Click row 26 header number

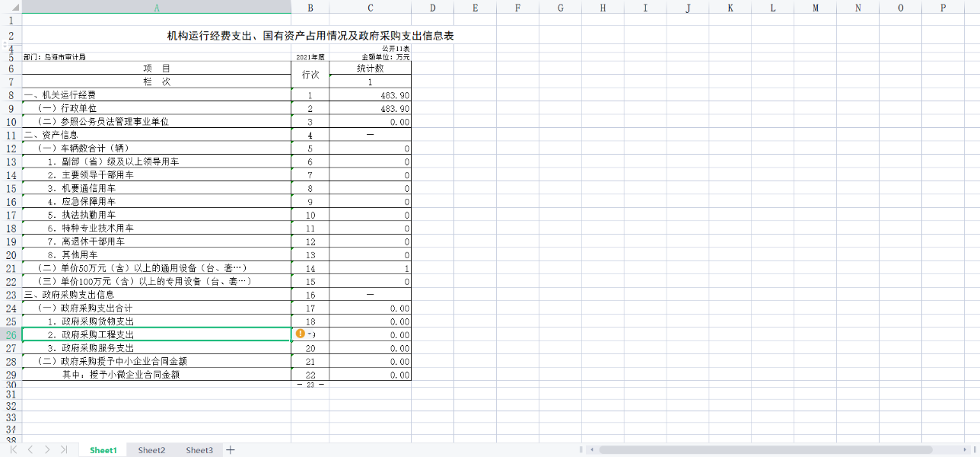click(x=11, y=335)
